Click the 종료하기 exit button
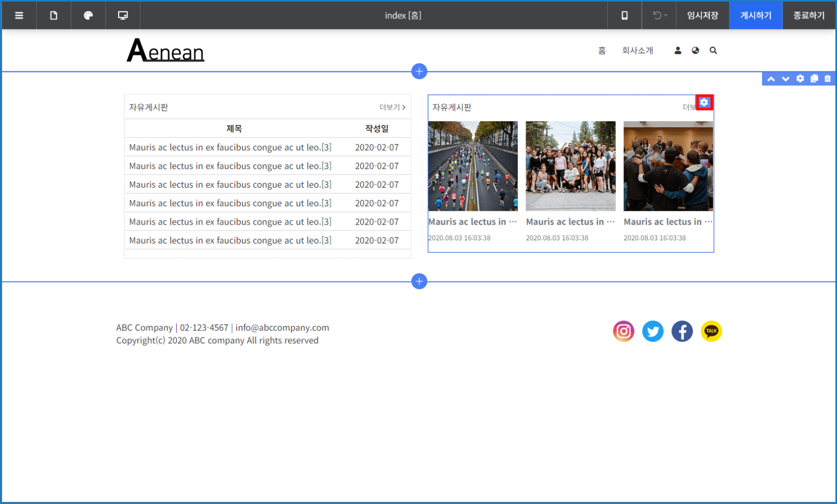 point(809,15)
